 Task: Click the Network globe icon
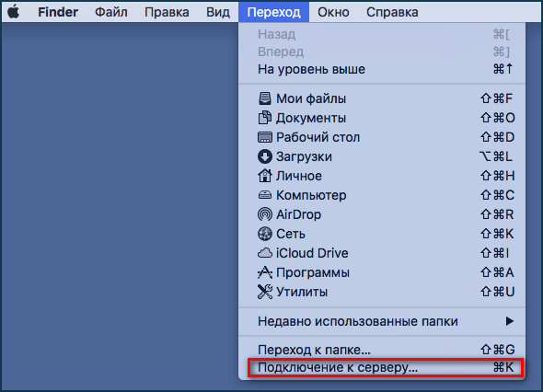265,234
